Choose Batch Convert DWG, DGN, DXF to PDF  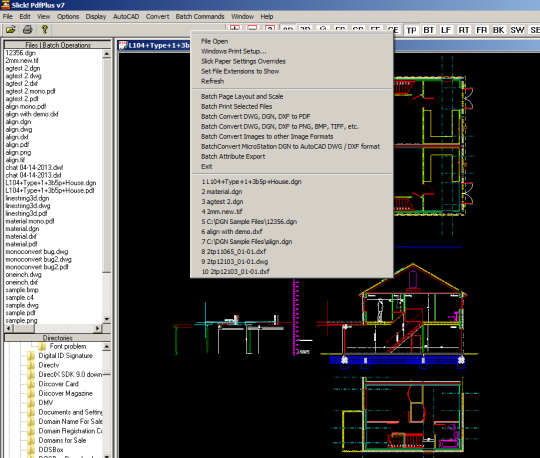pyautogui.click(x=256, y=116)
